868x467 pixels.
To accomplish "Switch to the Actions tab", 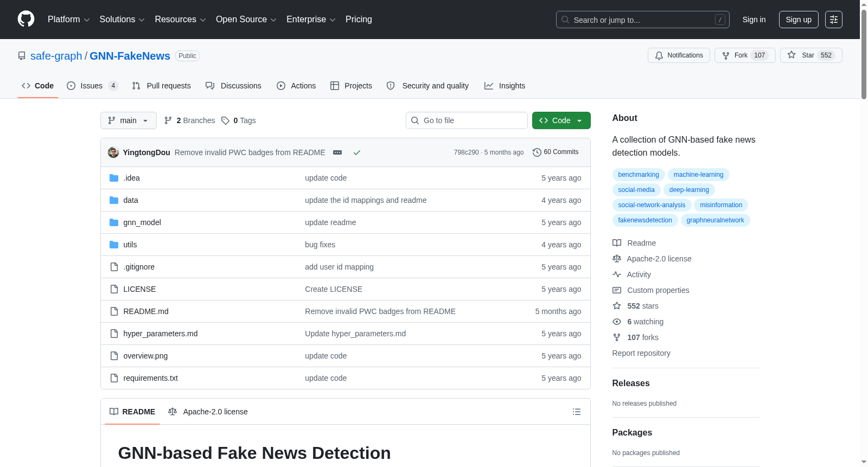I will pos(296,86).
